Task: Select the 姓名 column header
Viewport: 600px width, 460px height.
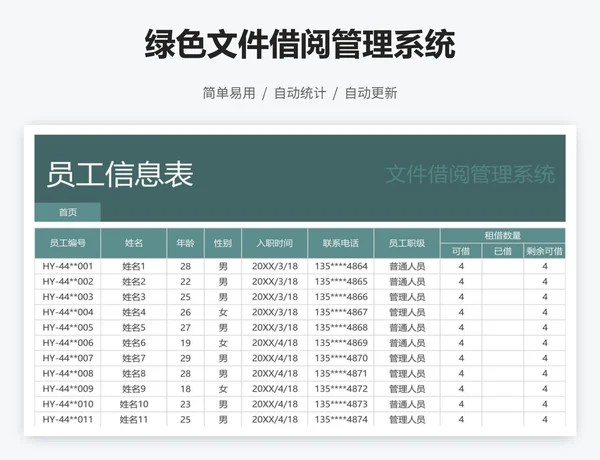Action: 134,243
